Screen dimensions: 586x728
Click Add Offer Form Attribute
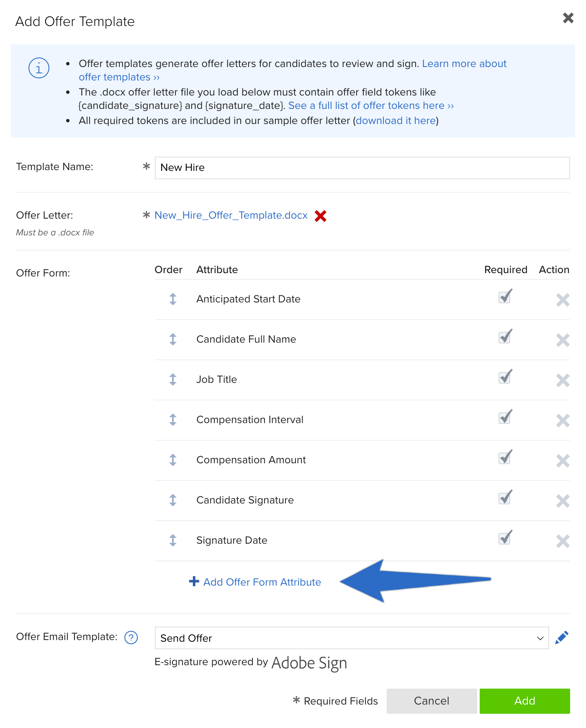click(255, 582)
